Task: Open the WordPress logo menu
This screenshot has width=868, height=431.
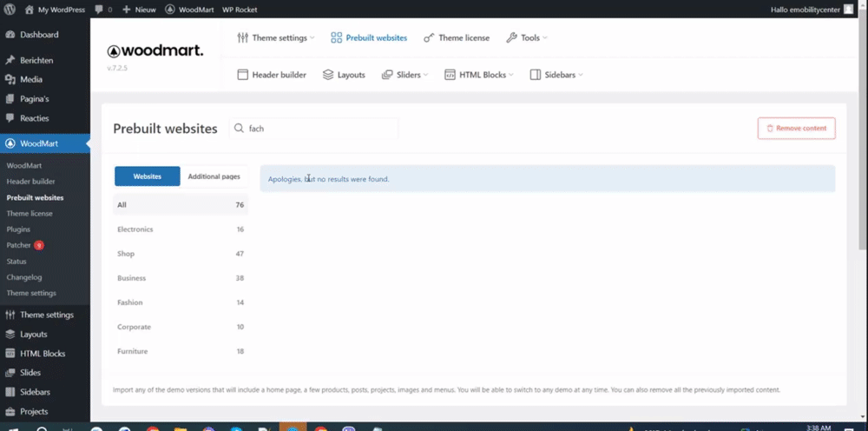Action: click(x=10, y=10)
